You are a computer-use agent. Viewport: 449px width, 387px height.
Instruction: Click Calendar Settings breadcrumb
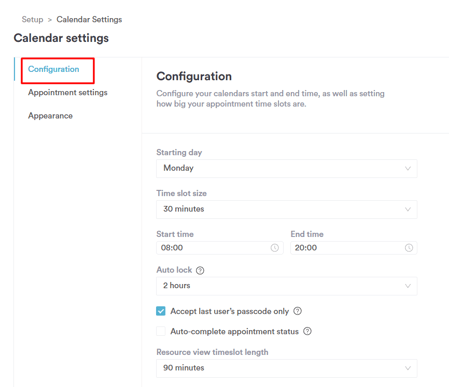(89, 19)
